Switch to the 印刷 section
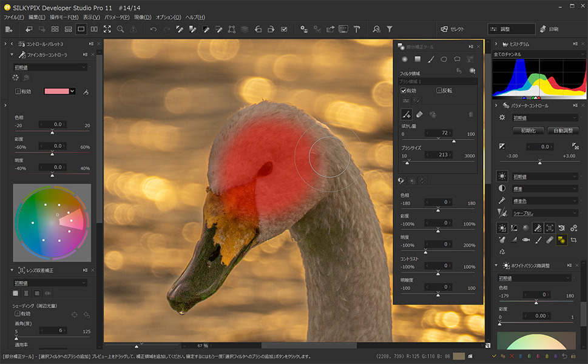The image size is (588, 364). tap(549, 29)
